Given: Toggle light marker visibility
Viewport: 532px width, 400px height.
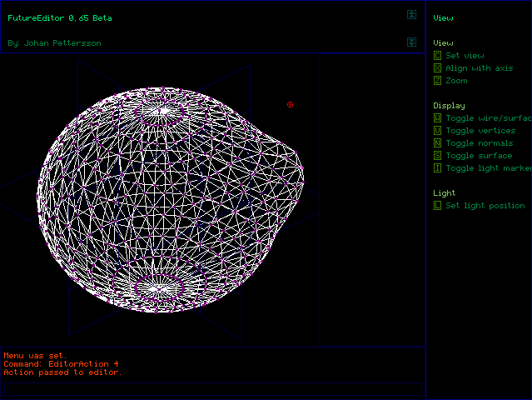Looking at the screenshot, I should click(487, 168).
